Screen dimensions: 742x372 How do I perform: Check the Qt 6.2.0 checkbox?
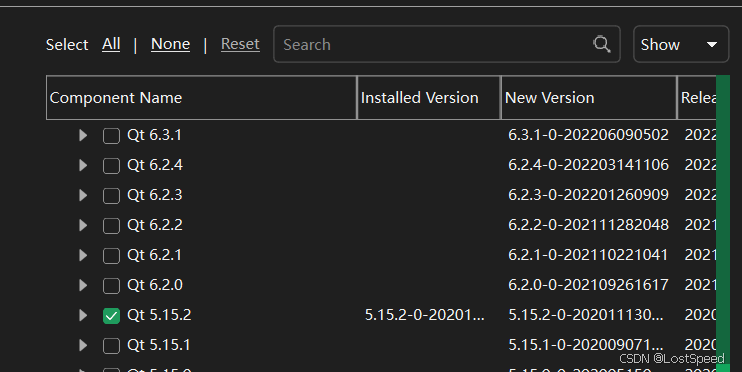(x=111, y=285)
